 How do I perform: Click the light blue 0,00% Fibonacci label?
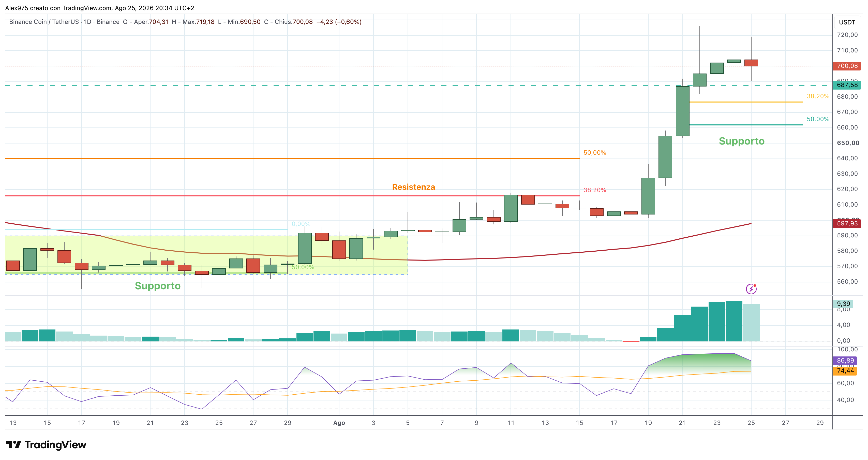[x=301, y=224]
